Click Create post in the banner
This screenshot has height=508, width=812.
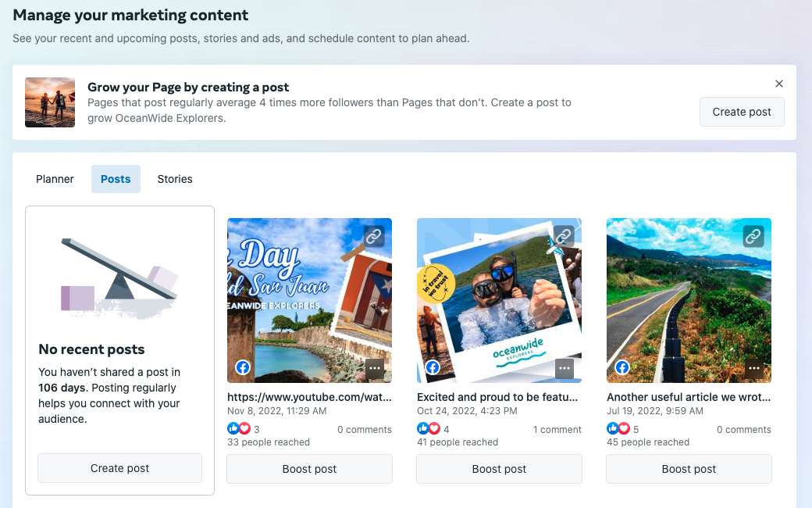coord(742,112)
